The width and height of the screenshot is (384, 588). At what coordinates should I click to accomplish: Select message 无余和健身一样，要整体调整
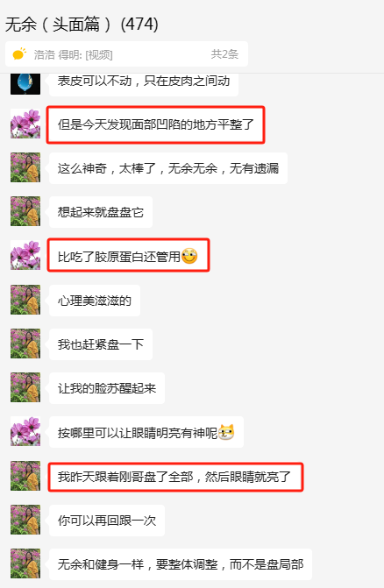181,564
